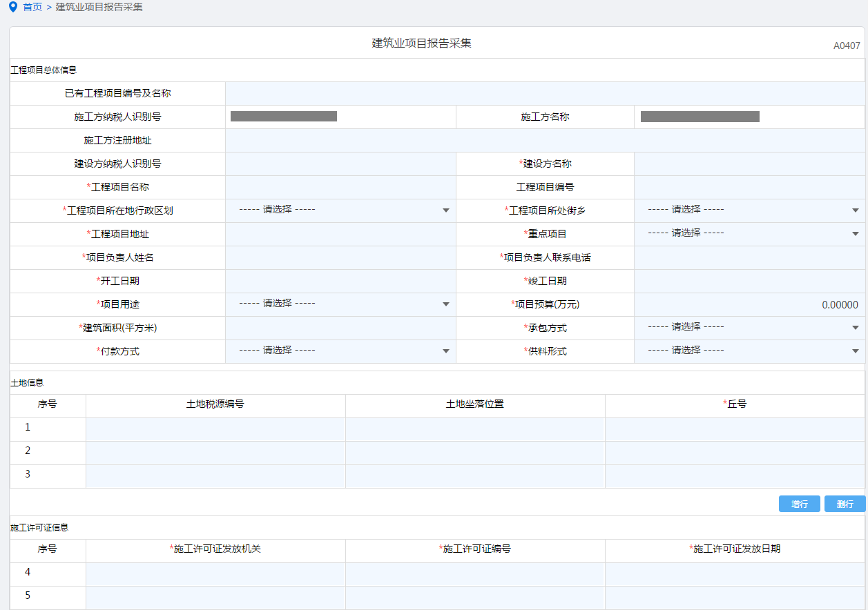Click the A0407 form code text
The image size is (868, 610).
tap(847, 46)
